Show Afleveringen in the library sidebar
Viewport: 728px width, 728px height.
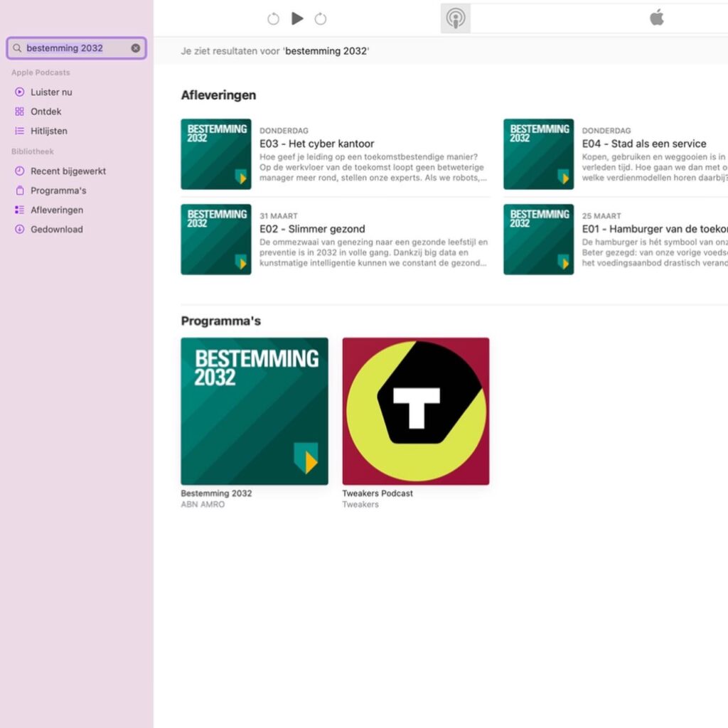click(56, 210)
